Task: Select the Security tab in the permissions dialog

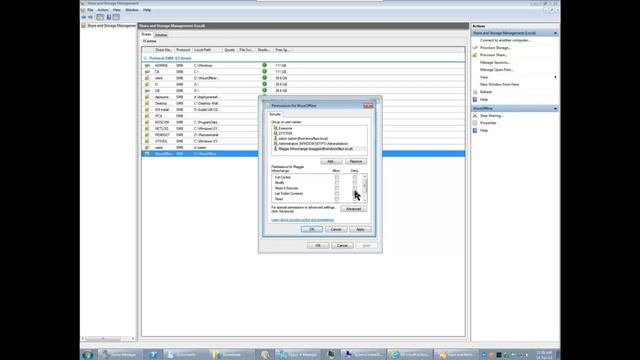Action: click(x=275, y=114)
